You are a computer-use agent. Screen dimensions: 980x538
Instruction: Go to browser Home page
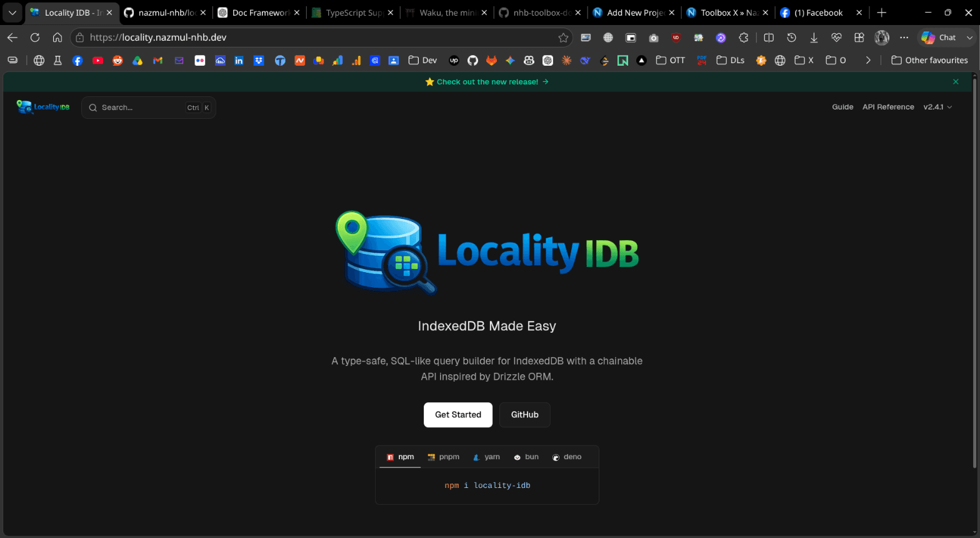coord(57,38)
